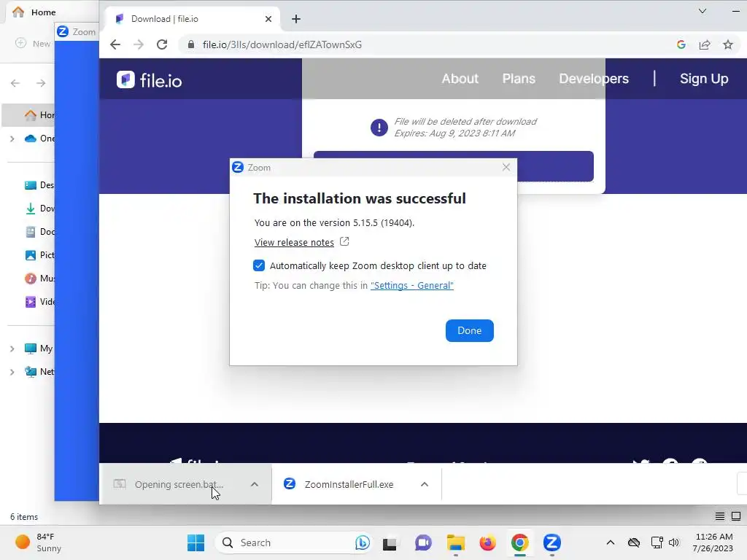Reload the file.io page

pyautogui.click(x=162, y=44)
